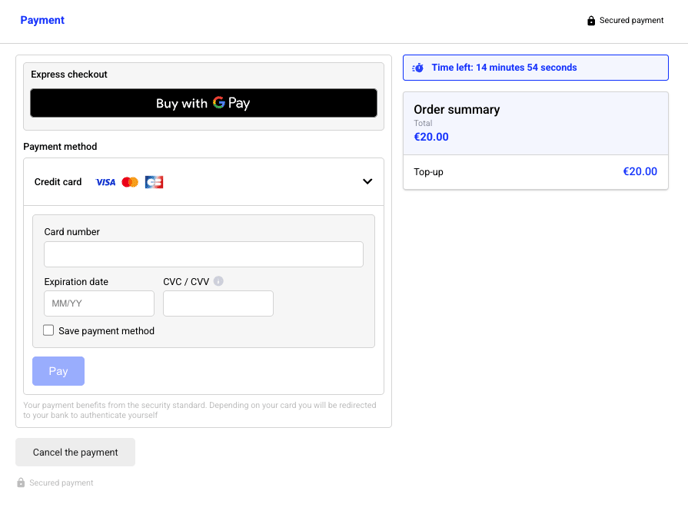This screenshot has width=688, height=514.
Task: Click the timer stopwatch icon
Action: (x=418, y=68)
